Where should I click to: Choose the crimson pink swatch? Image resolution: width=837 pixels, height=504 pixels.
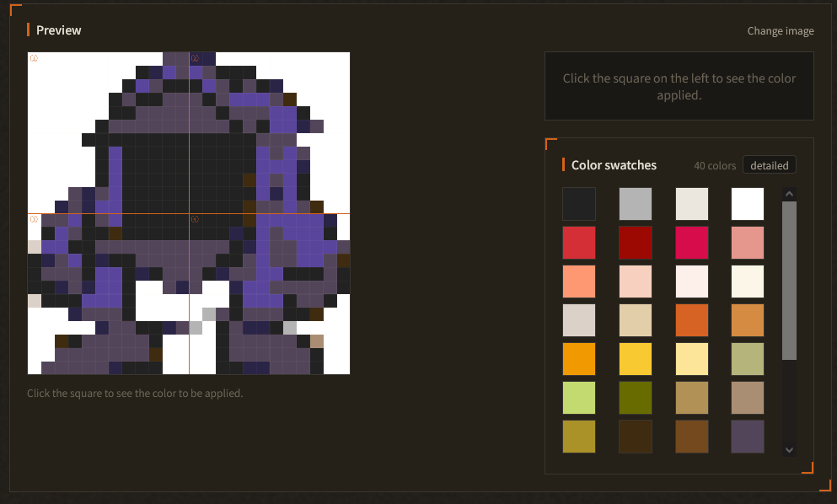[x=692, y=243]
